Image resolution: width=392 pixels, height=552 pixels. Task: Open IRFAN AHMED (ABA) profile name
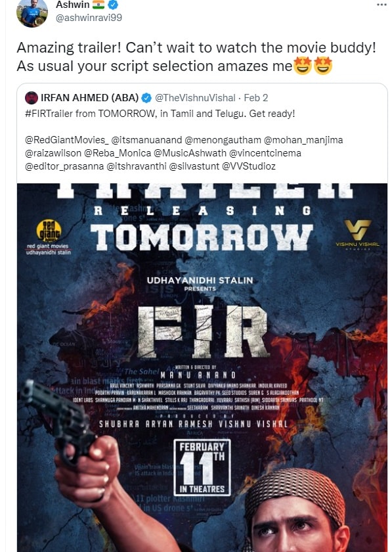90,98
